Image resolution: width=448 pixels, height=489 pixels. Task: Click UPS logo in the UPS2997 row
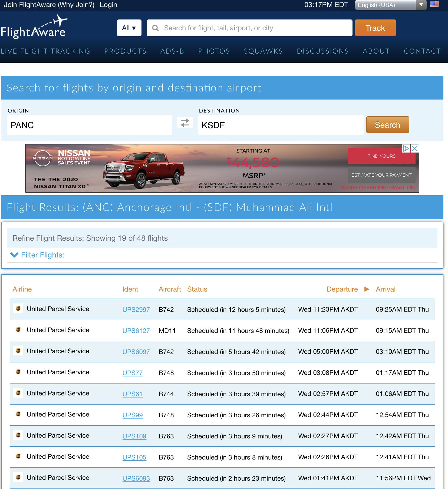(18, 309)
